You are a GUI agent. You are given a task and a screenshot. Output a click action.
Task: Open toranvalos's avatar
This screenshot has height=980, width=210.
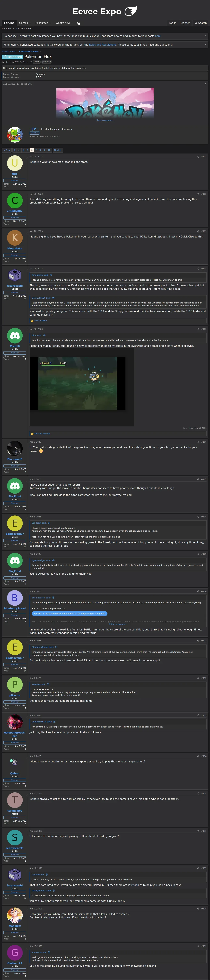coord(15,800)
